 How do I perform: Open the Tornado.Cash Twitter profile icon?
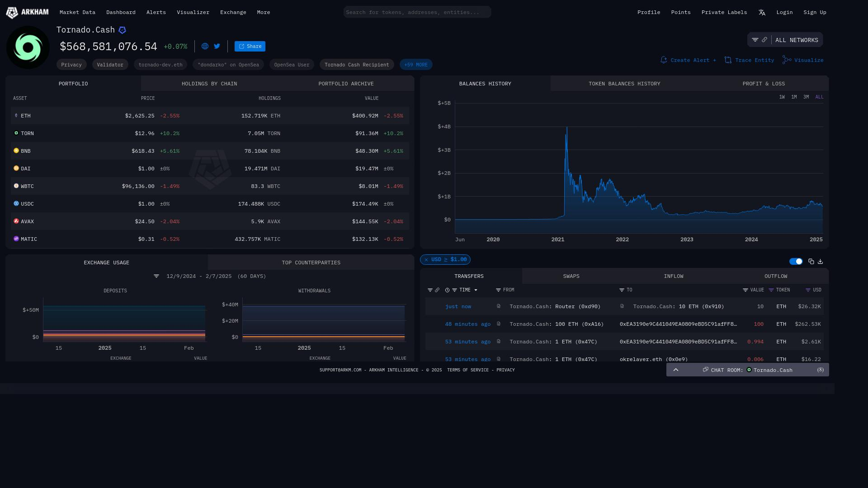click(x=217, y=46)
